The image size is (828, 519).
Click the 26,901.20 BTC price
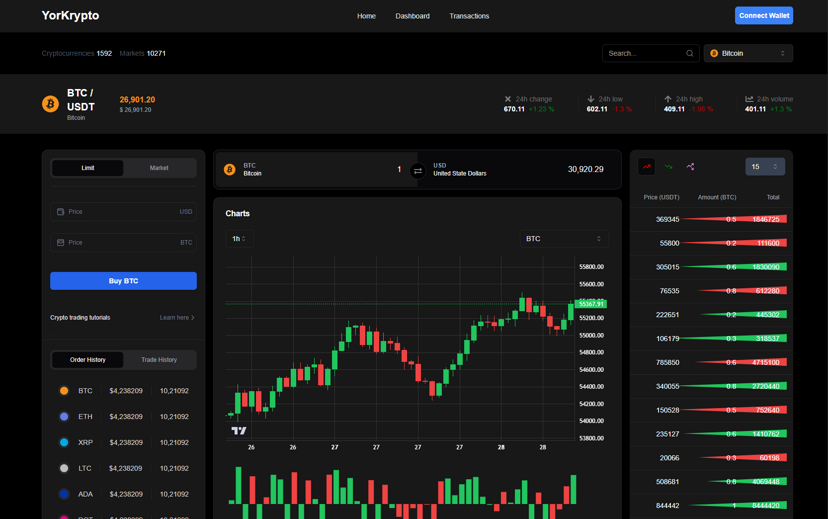[x=137, y=100]
